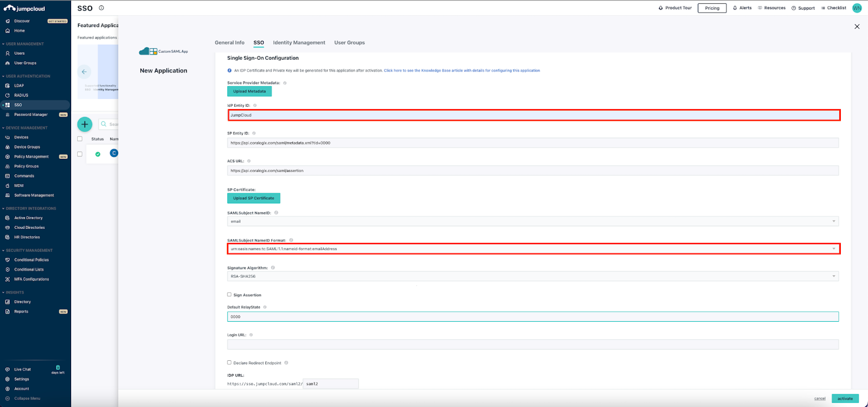868x407 pixels.
Task: Collapse the sidebar menu
Action: coord(23,398)
